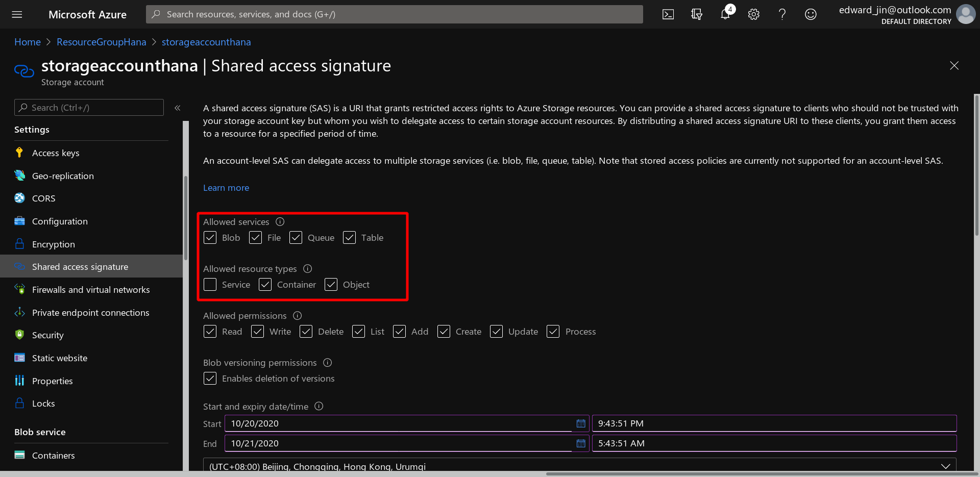This screenshot has height=477, width=980.
Task: Uncheck the Blob service checkbox
Action: point(210,238)
